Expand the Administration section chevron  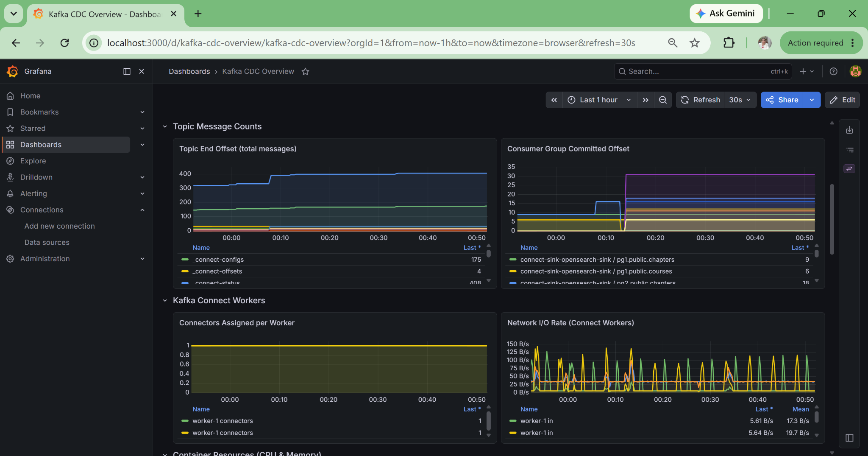coord(142,259)
